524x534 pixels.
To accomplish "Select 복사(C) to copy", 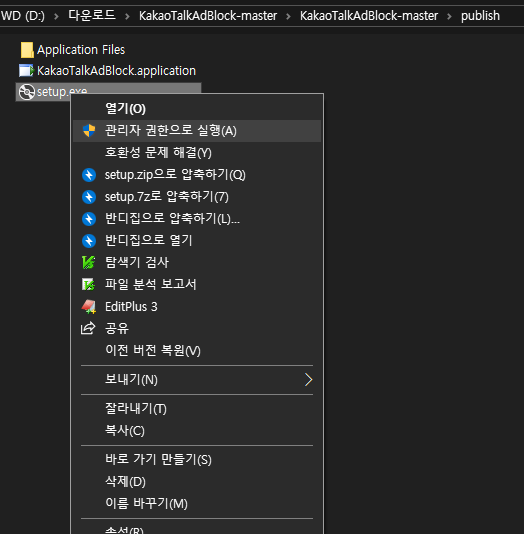I will click(197, 431).
